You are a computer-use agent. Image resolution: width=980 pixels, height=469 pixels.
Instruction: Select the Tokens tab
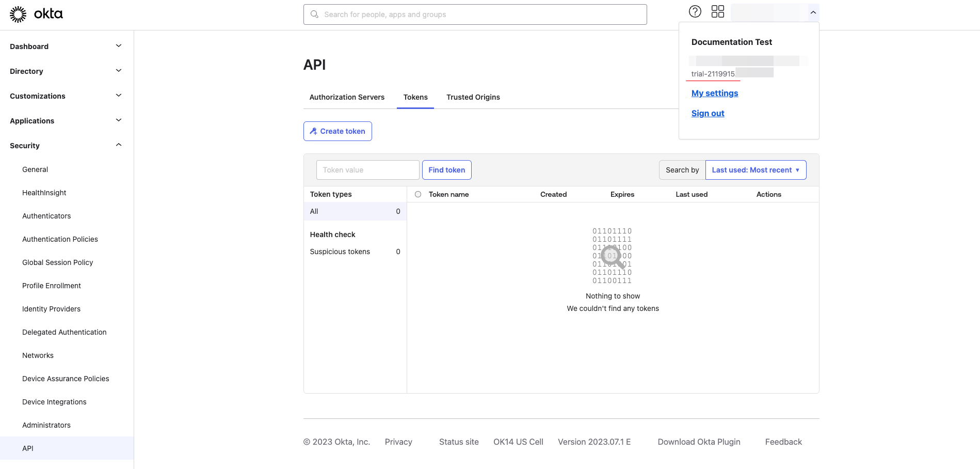pos(415,97)
